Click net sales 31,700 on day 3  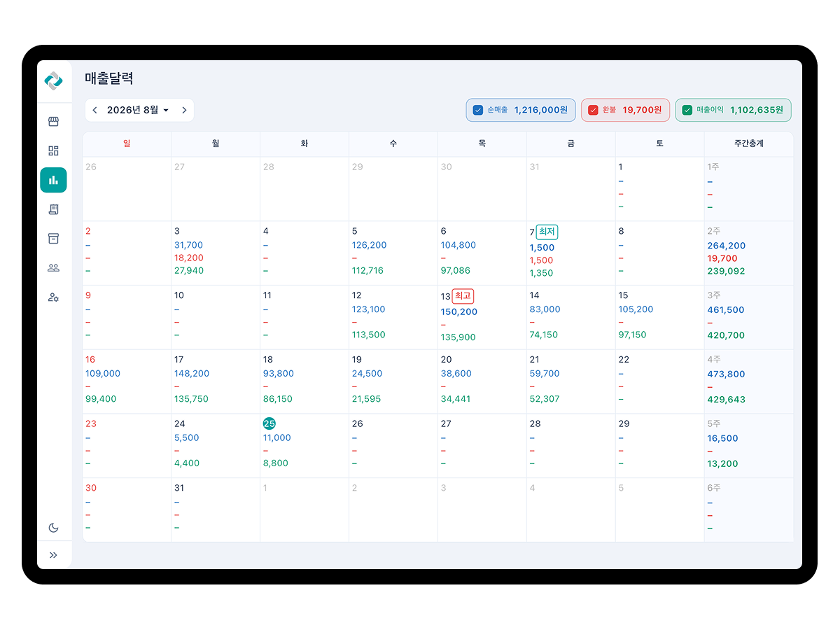188,245
